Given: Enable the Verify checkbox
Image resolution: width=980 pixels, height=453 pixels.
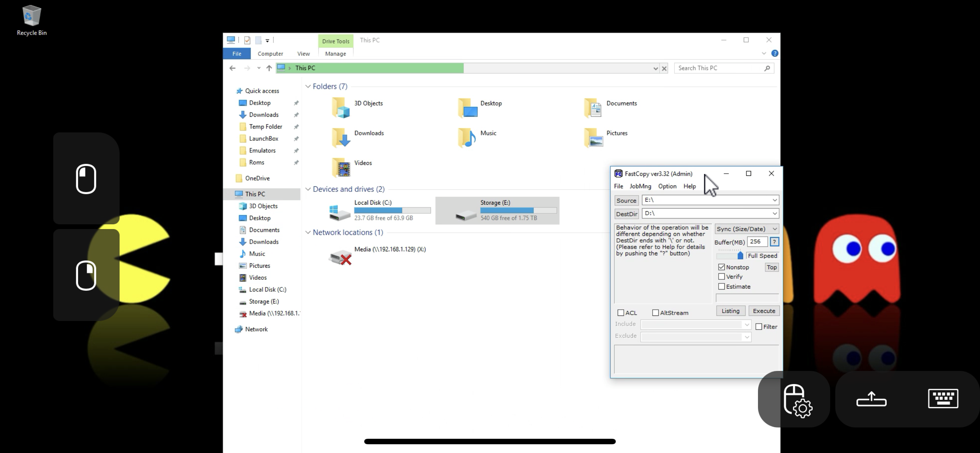Looking at the screenshot, I should [721, 277].
